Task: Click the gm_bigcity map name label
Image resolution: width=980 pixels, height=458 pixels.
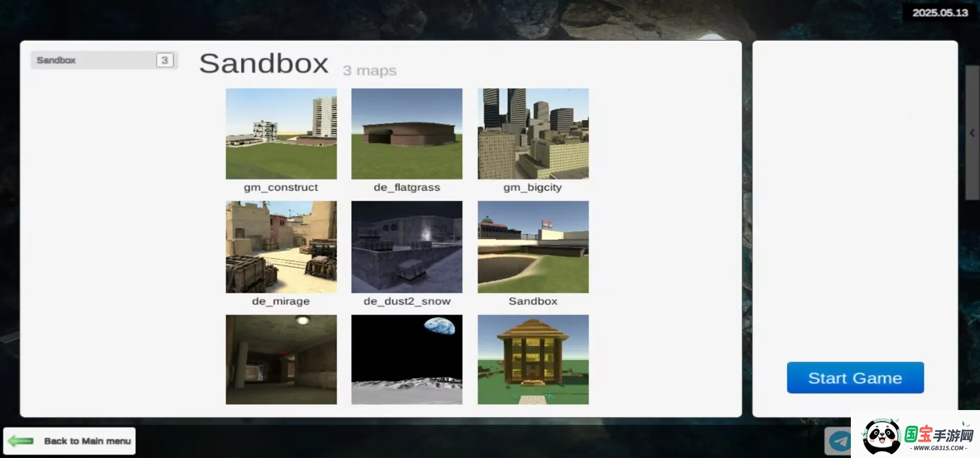Action: click(x=532, y=187)
